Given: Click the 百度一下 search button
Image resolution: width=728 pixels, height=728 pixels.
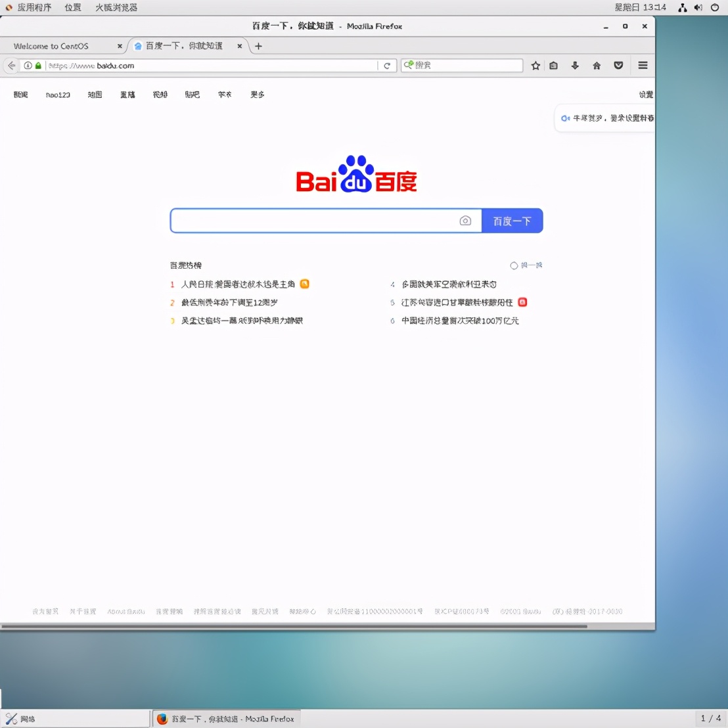Looking at the screenshot, I should (512, 221).
